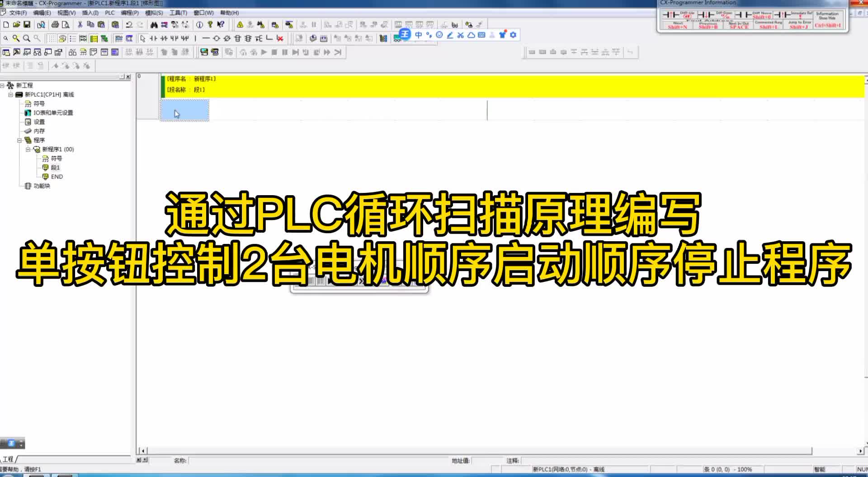Print the ladder program

[55, 24]
